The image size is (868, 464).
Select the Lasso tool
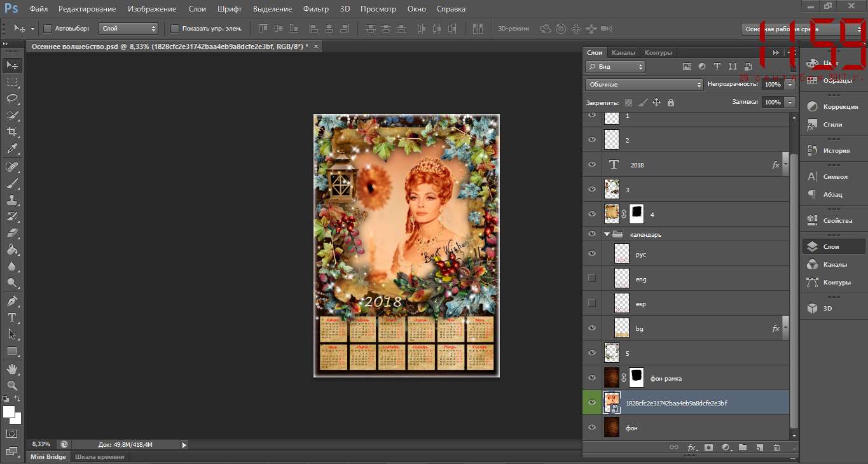point(12,99)
